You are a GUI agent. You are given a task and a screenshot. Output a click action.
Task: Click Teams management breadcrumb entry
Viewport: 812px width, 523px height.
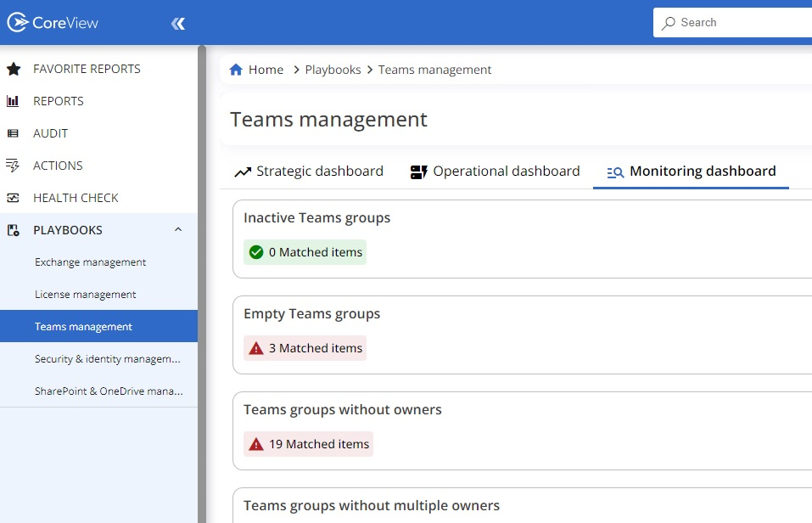click(x=434, y=70)
